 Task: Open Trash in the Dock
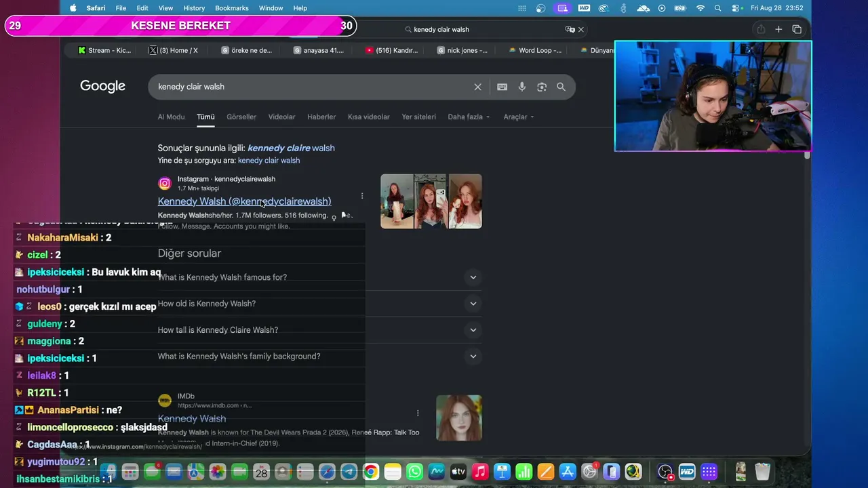(x=762, y=472)
